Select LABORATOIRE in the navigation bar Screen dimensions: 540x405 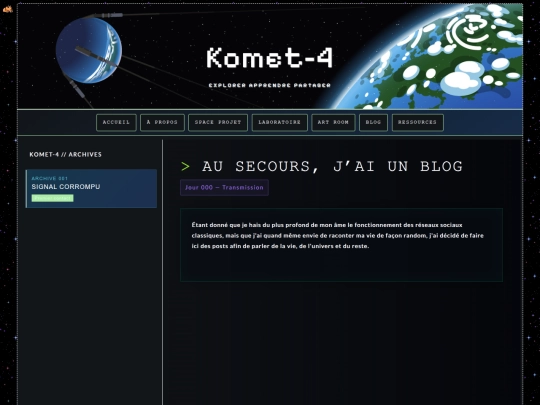pyautogui.click(x=280, y=123)
